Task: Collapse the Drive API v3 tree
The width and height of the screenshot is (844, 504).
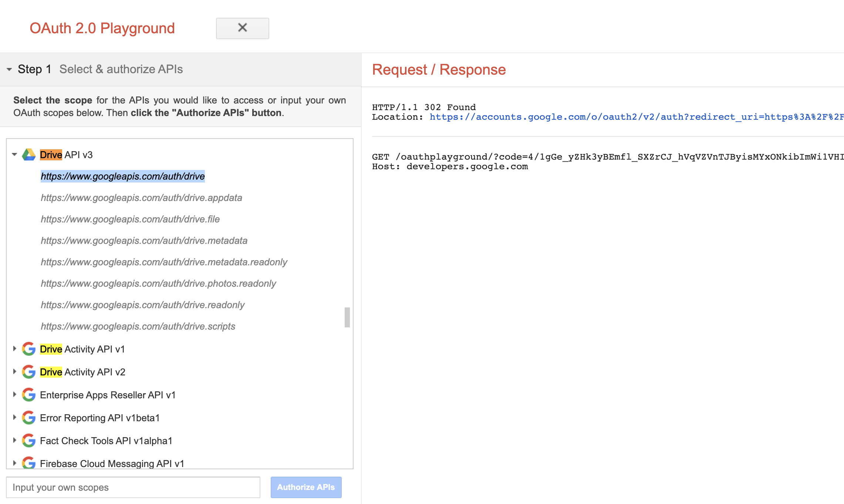Action: pyautogui.click(x=14, y=154)
